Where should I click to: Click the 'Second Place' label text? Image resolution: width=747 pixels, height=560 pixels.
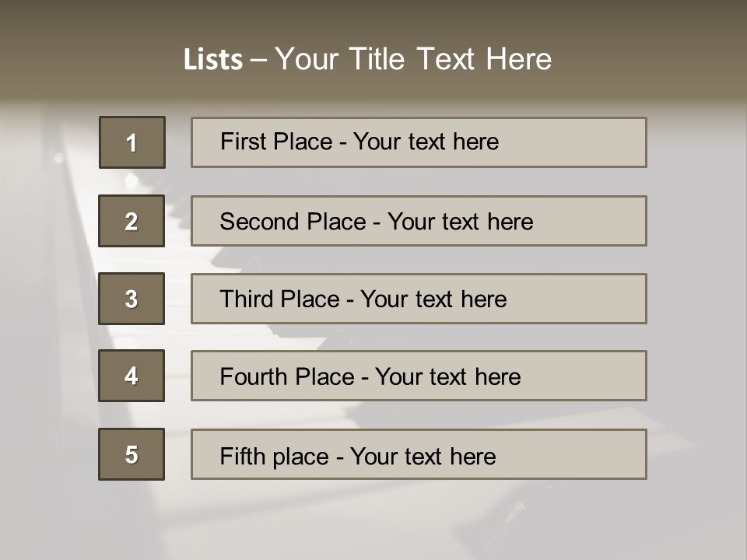point(292,222)
